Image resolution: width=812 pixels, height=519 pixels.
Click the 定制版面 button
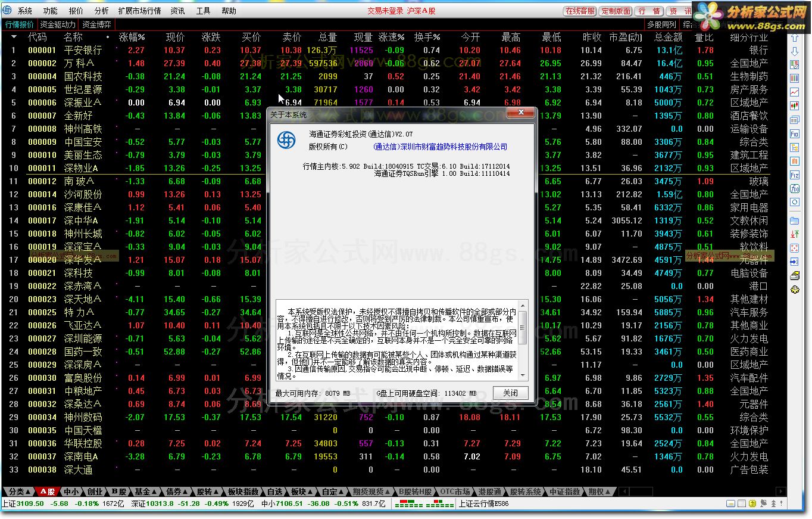[616, 11]
